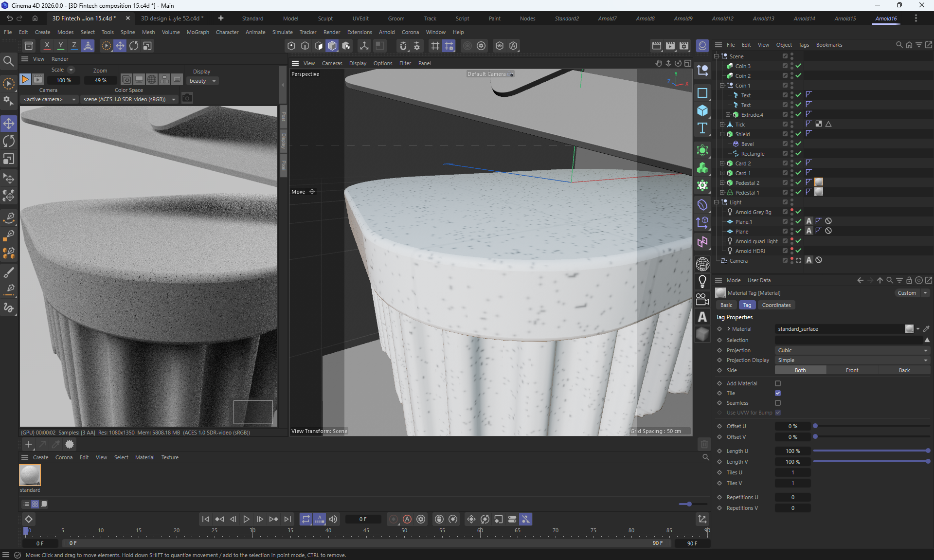The width and height of the screenshot is (934, 560).
Task: Open the MoGraph menu
Action: click(198, 32)
